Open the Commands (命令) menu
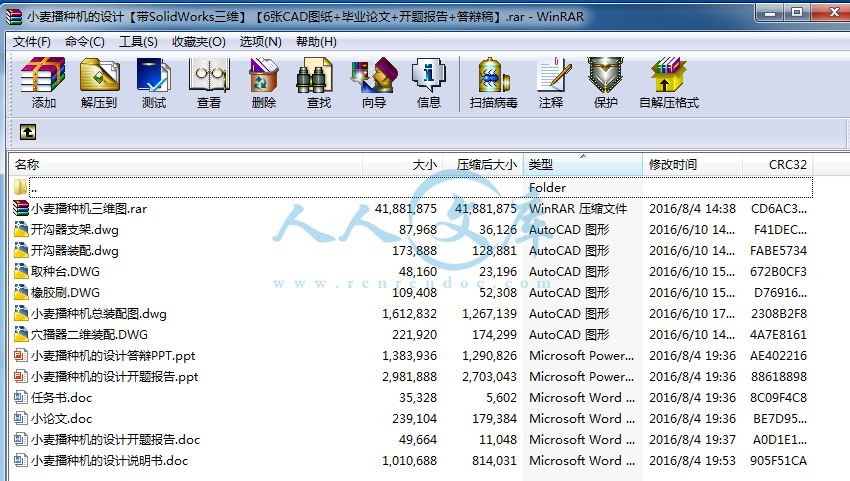Image resolution: width=850 pixels, height=481 pixels. pyautogui.click(x=85, y=42)
